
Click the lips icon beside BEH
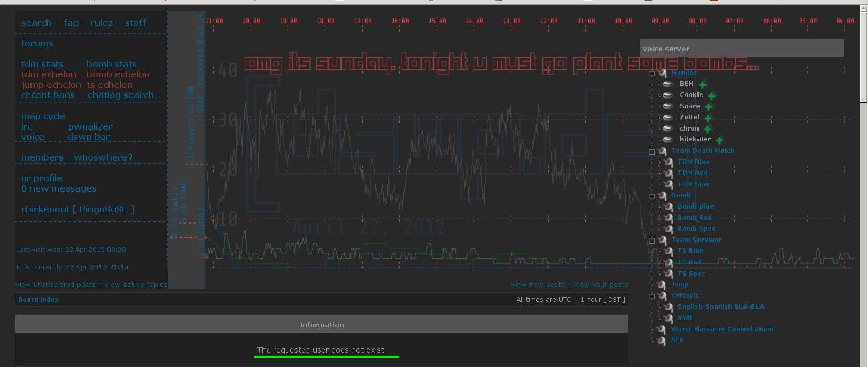coord(668,84)
